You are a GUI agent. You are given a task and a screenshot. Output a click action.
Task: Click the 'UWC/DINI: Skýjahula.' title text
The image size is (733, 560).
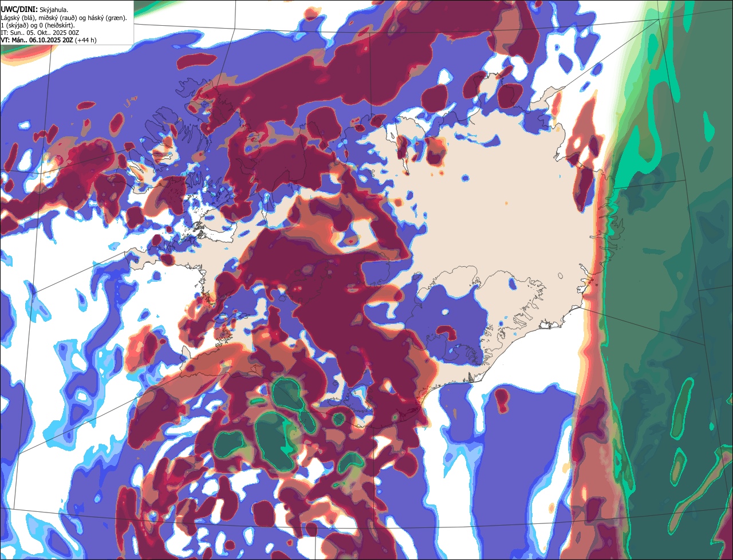[x=34, y=10]
